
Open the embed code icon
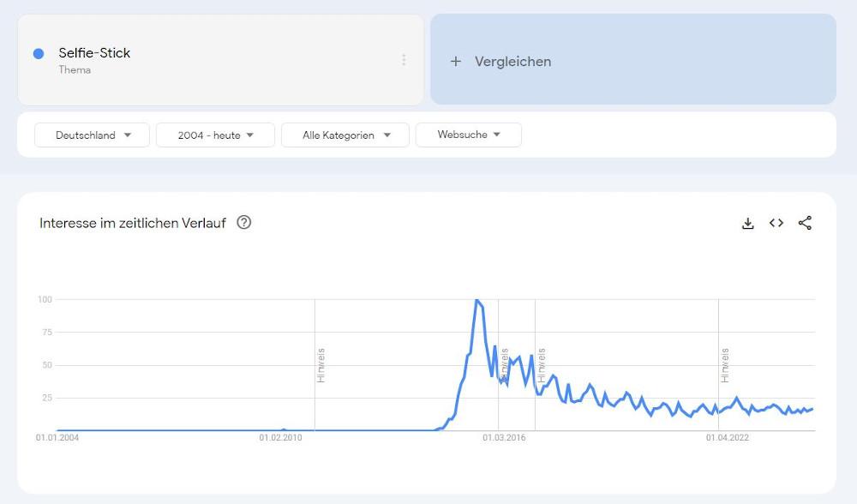pos(776,223)
